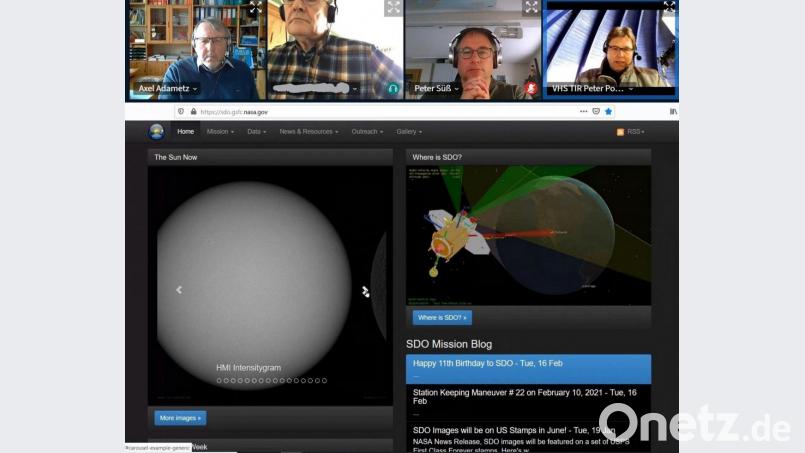Click the More images button

(180, 418)
